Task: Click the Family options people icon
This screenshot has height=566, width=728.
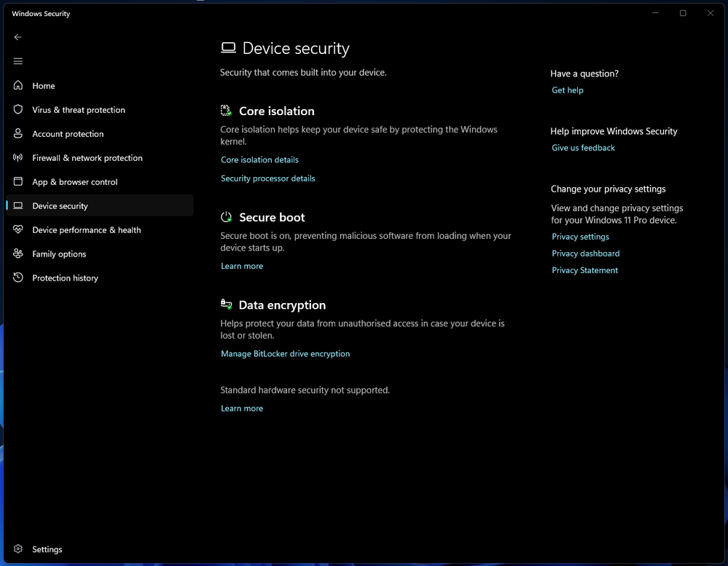Action: tap(17, 253)
